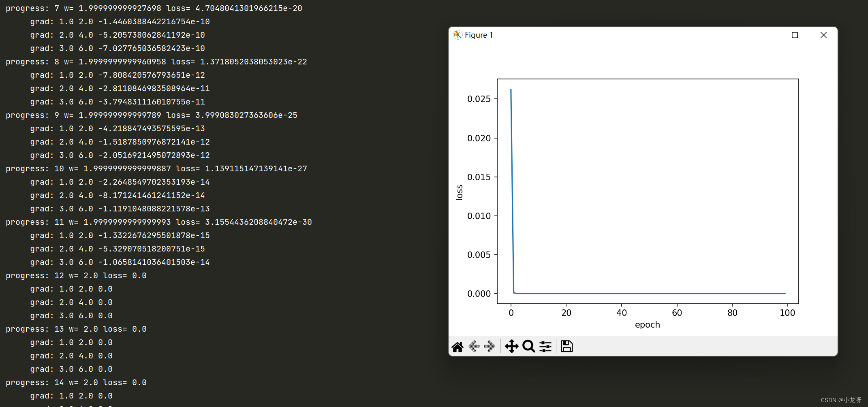Click grad line ending -1.3322676295501878e-15

tap(120, 235)
